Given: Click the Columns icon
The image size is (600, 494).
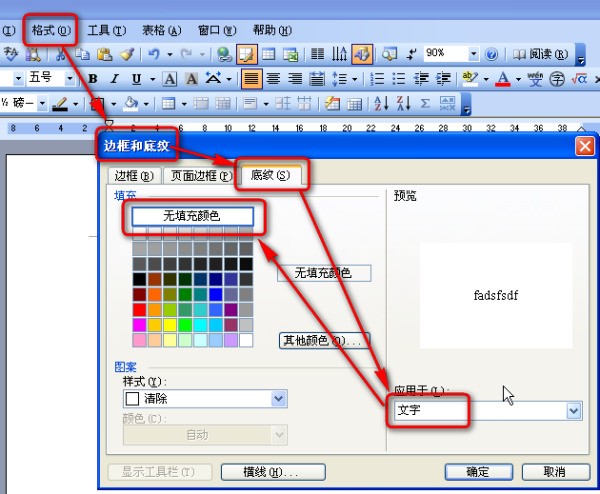Looking at the screenshot, I should 317,54.
